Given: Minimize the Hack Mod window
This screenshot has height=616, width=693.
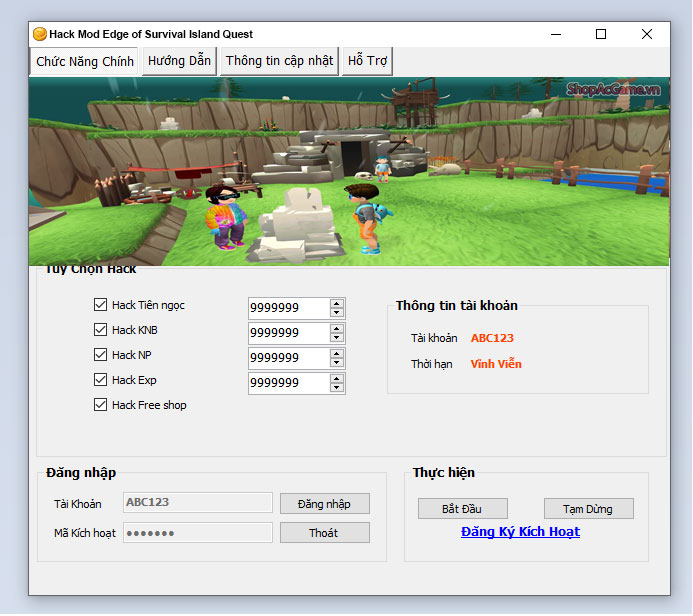Looking at the screenshot, I should (556, 34).
